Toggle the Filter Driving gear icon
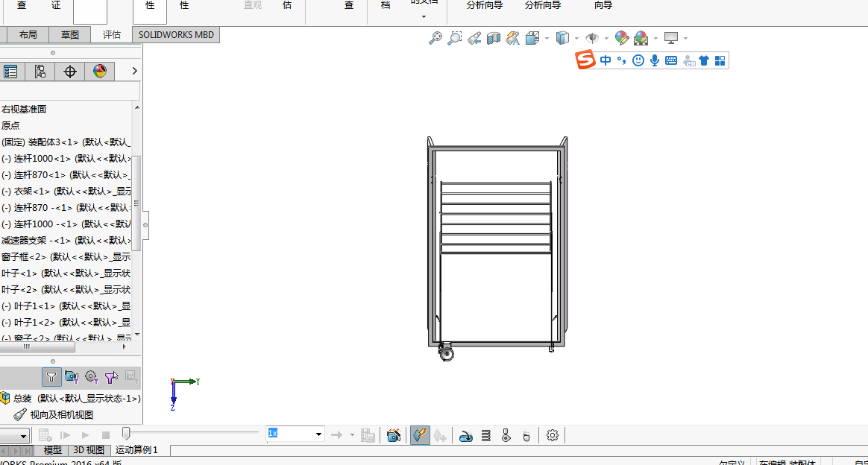The height and width of the screenshot is (465, 868). point(91,377)
